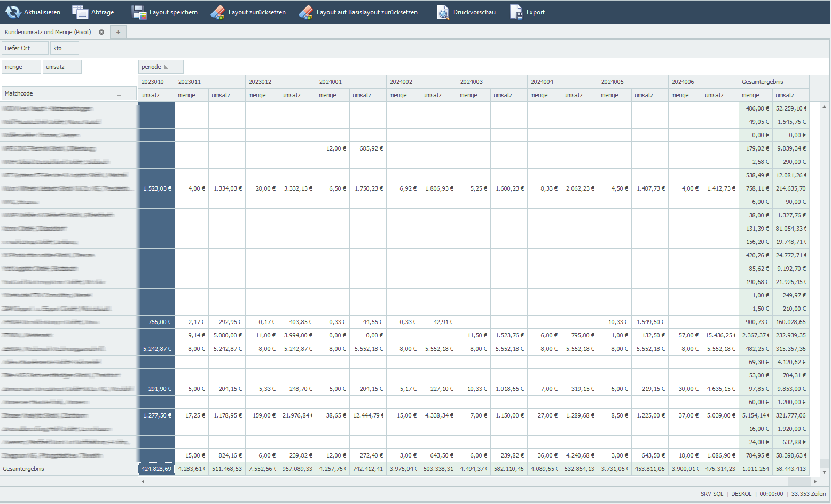
Task: Click the scroll up arrow of vertical scrollbar
Action: pos(824,107)
